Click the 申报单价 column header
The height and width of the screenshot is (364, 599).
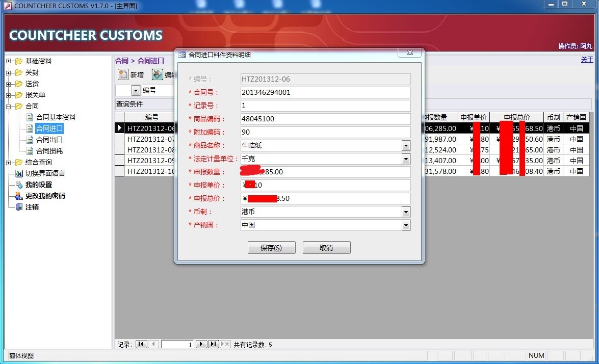473,117
